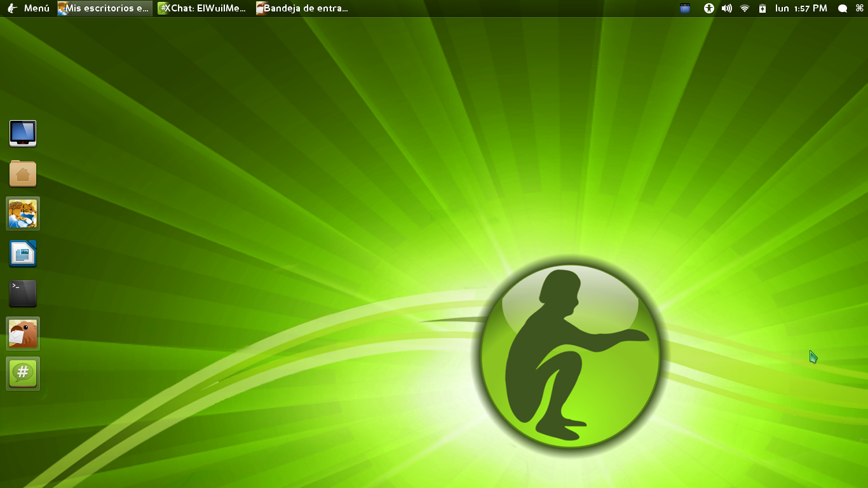Image resolution: width=868 pixels, height=488 pixels.
Task: Open the XChat hash icon in the dock
Action: pyautogui.click(x=23, y=374)
